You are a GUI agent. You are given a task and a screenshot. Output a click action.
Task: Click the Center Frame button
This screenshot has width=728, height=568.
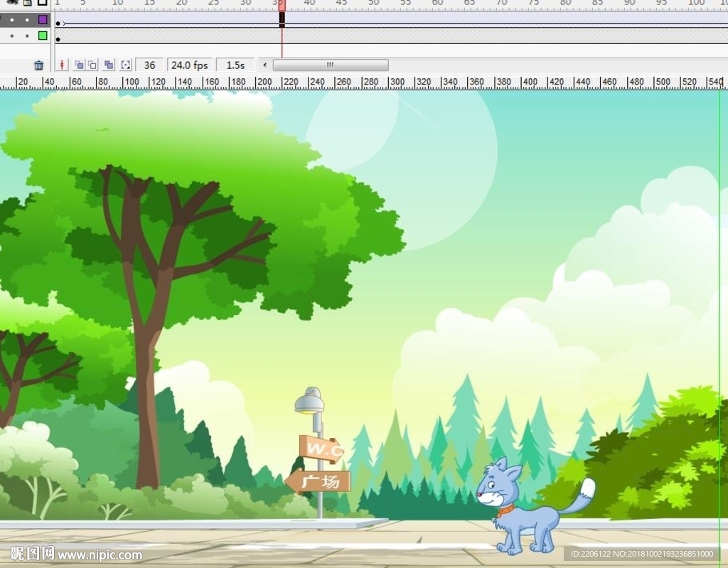pyautogui.click(x=63, y=65)
